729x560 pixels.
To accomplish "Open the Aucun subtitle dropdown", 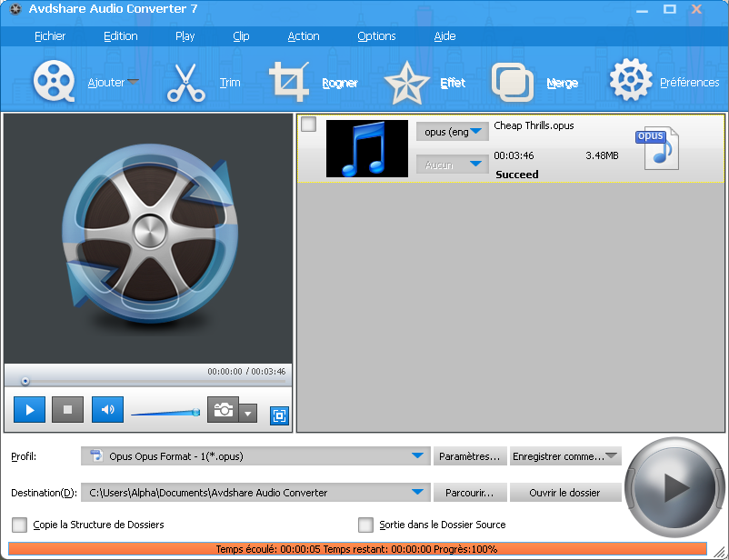I will (x=453, y=165).
